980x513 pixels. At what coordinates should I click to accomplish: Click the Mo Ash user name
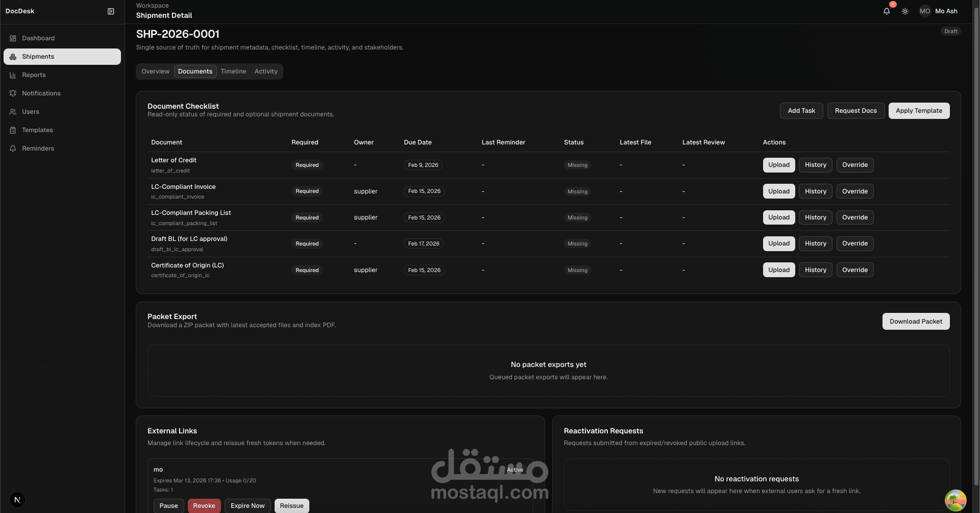click(946, 11)
